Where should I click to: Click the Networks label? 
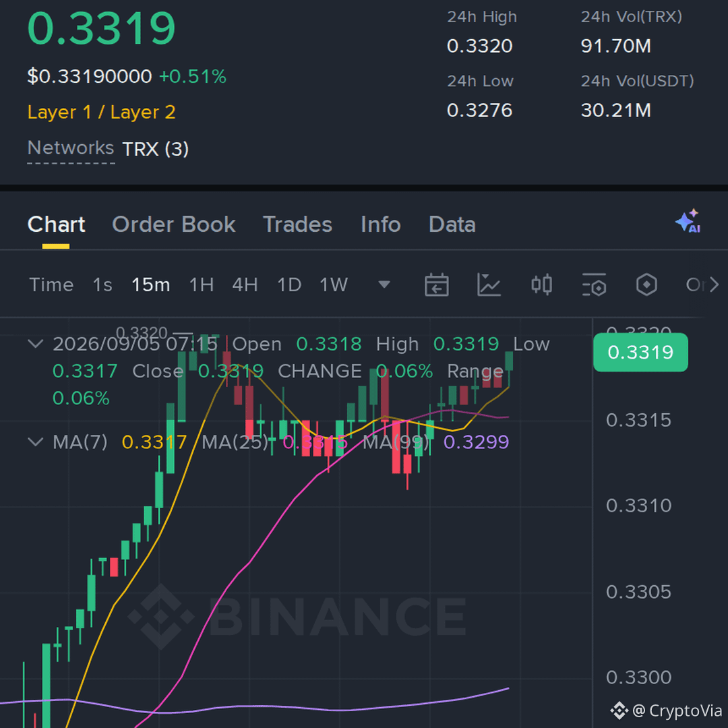71,148
